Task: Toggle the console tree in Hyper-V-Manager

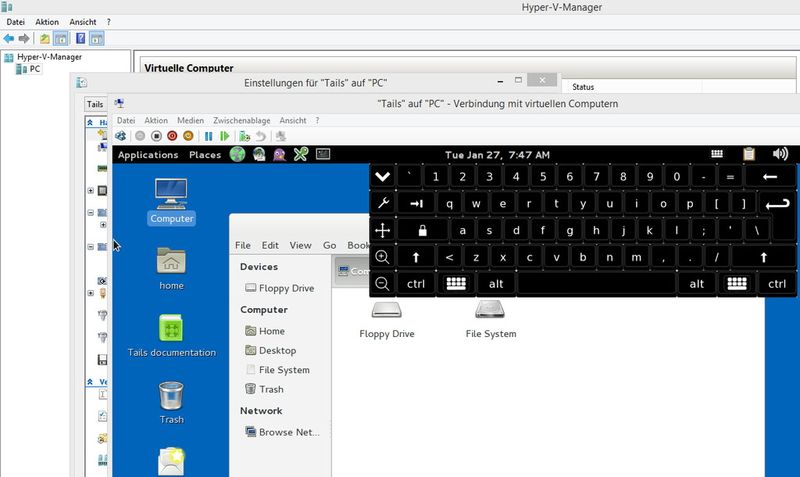Action: pos(60,38)
